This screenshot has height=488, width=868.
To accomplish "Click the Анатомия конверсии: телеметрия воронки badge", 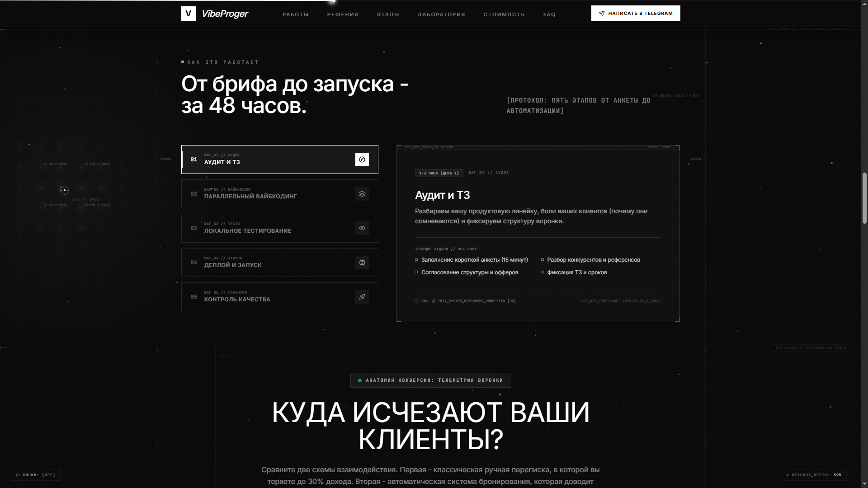I will tap(430, 380).
